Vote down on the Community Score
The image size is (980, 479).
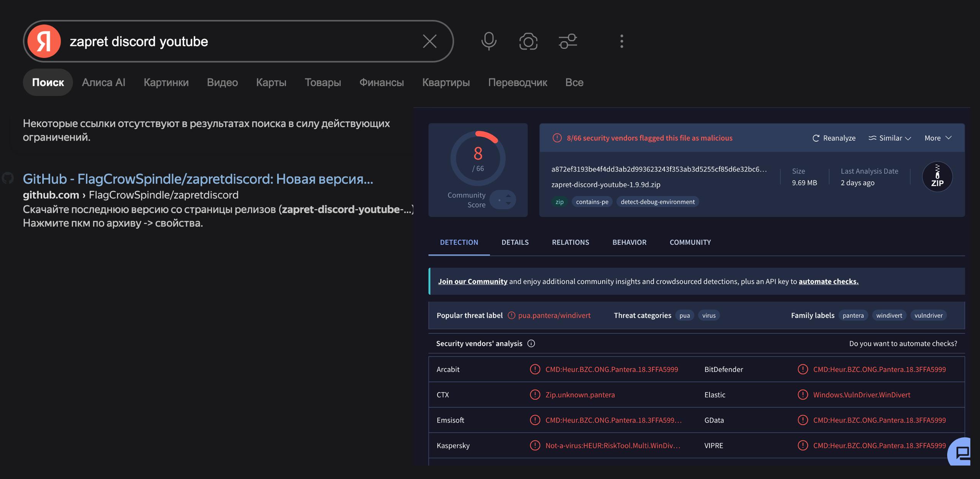[x=508, y=203]
